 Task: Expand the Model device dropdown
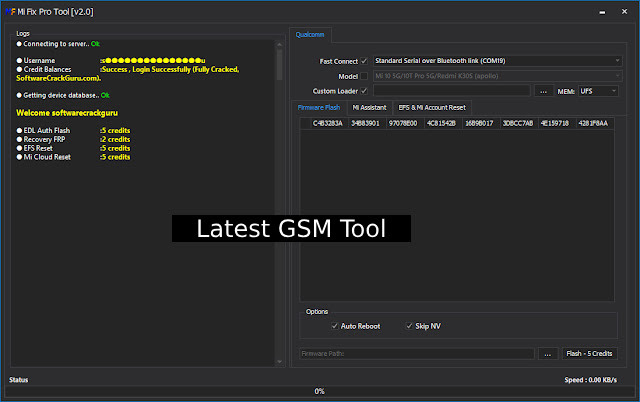tap(497, 76)
